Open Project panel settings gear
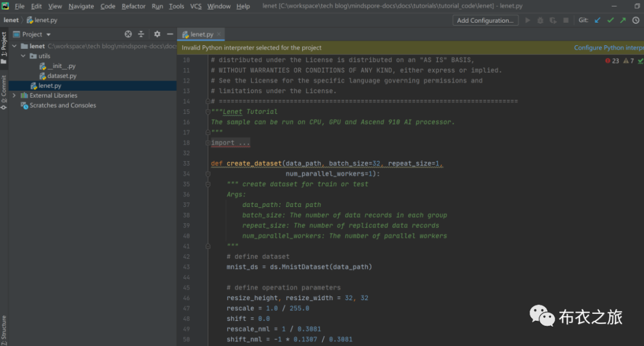This screenshot has height=346, width=644. point(157,34)
